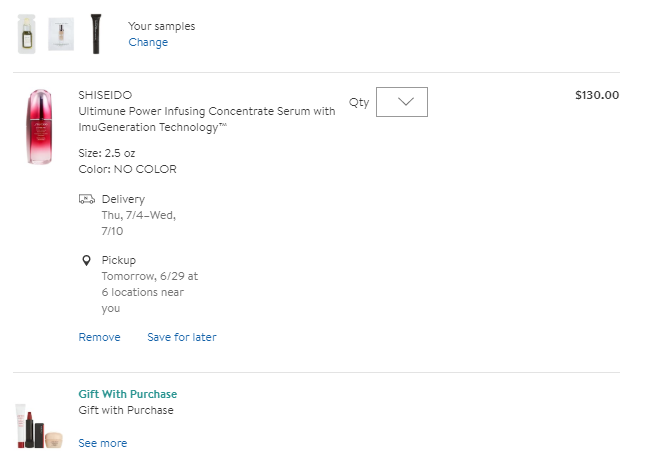Image resolution: width=647 pixels, height=466 pixels.
Task: Remove the Shiseido serum from bag
Action: click(x=99, y=337)
